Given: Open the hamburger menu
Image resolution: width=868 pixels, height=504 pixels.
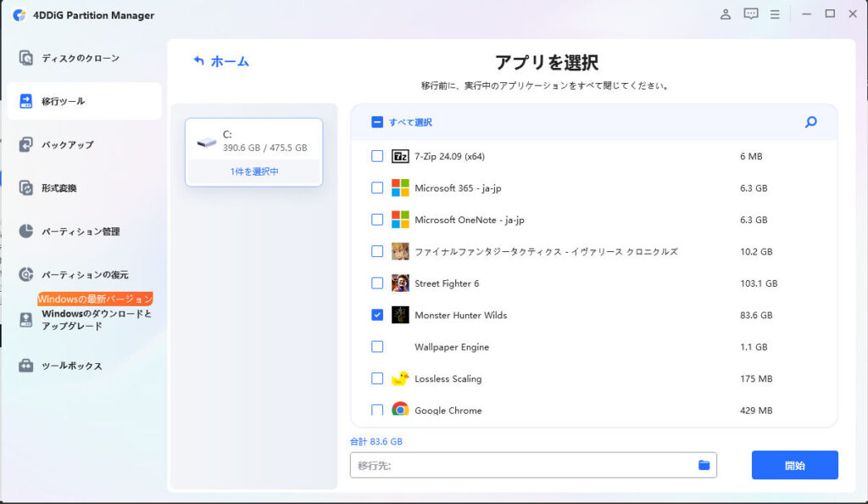Looking at the screenshot, I should [x=774, y=14].
